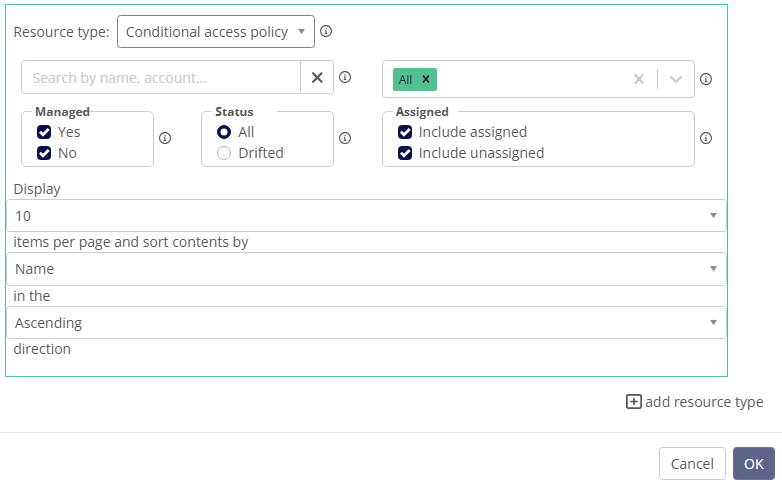This screenshot has height=487, width=782.
Task: Click info icon next to Assigned group
Action: [x=706, y=138]
